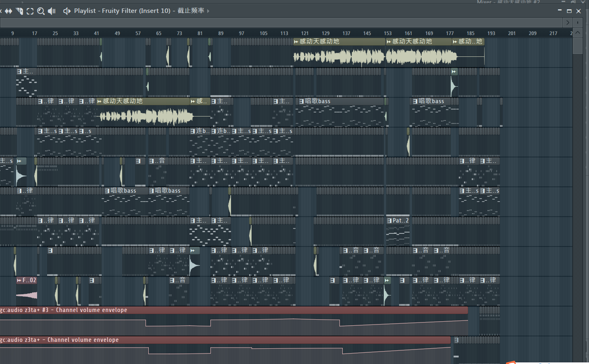Click the Playback speaker tool icon
The width and height of the screenshot is (589, 364).
click(x=52, y=11)
